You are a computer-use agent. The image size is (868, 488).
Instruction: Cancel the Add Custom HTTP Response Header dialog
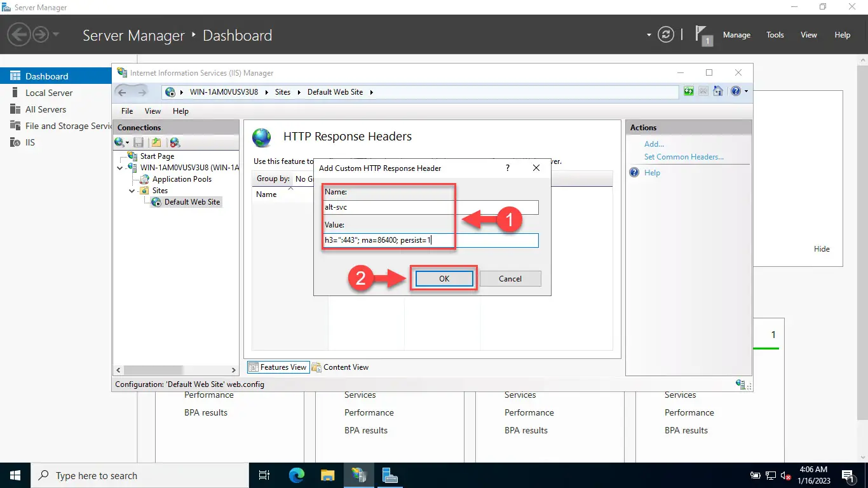(x=510, y=278)
